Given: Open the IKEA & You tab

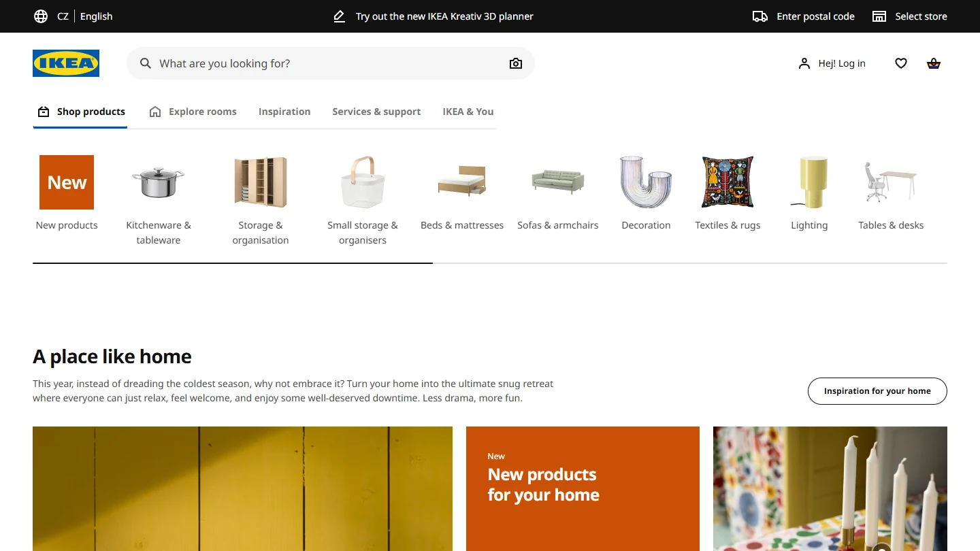Looking at the screenshot, I should (468, 112).
